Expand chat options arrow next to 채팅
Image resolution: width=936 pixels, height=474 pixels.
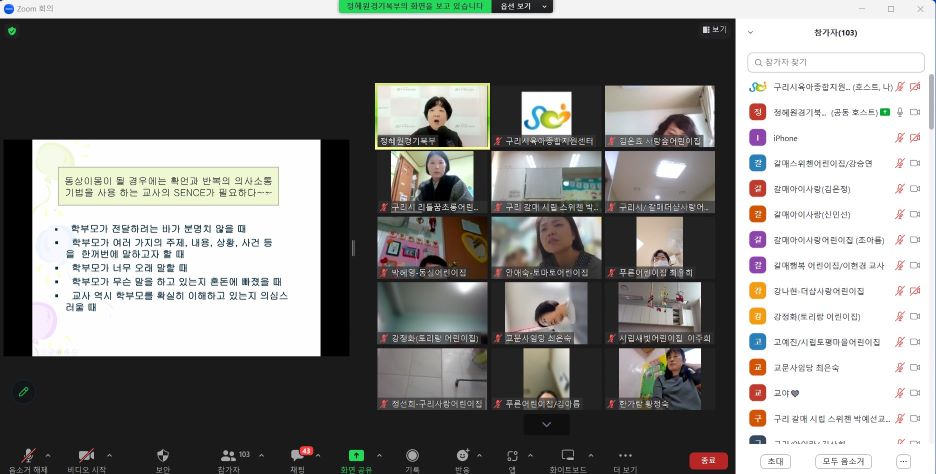click(x=318, y=455)
